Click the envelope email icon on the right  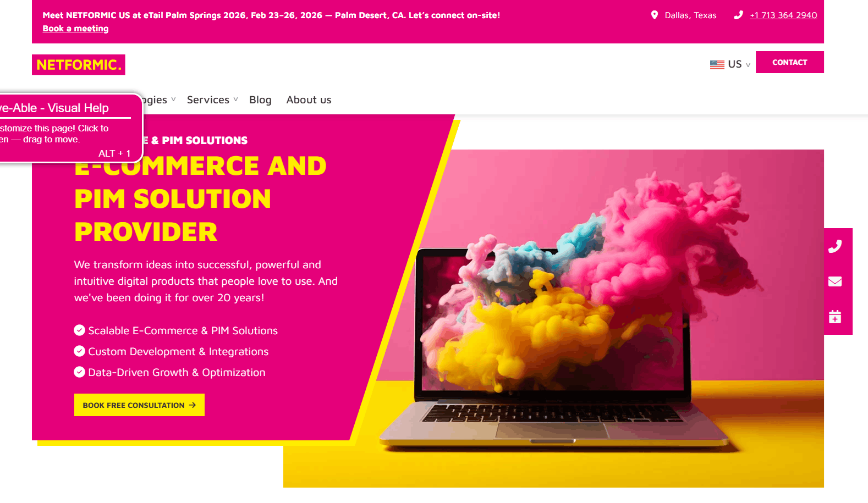(835, 281)
